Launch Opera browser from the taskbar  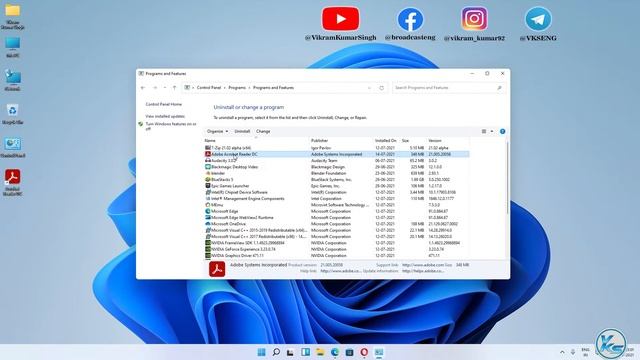point(364,352)
